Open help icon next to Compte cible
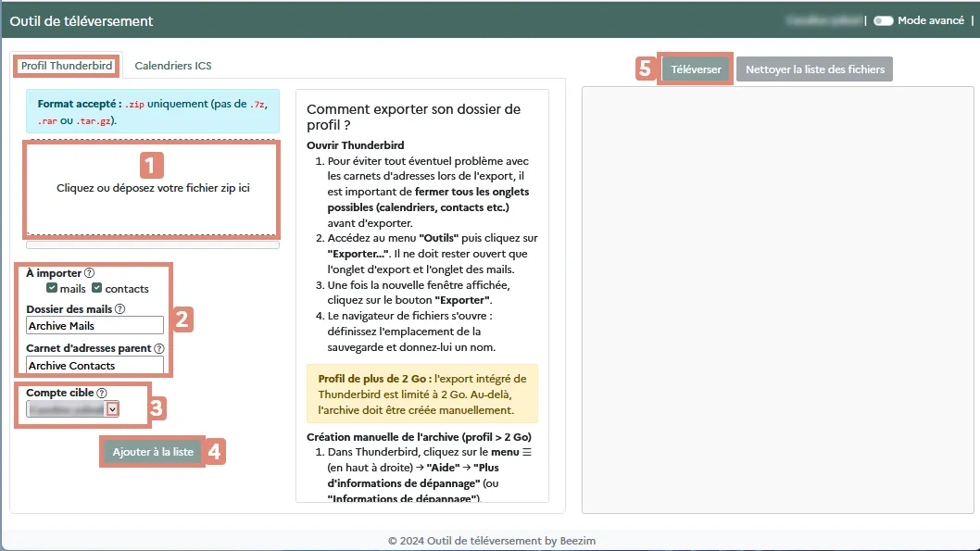The height and width of the screenshot is (551, 980). (x=102, y=393)
